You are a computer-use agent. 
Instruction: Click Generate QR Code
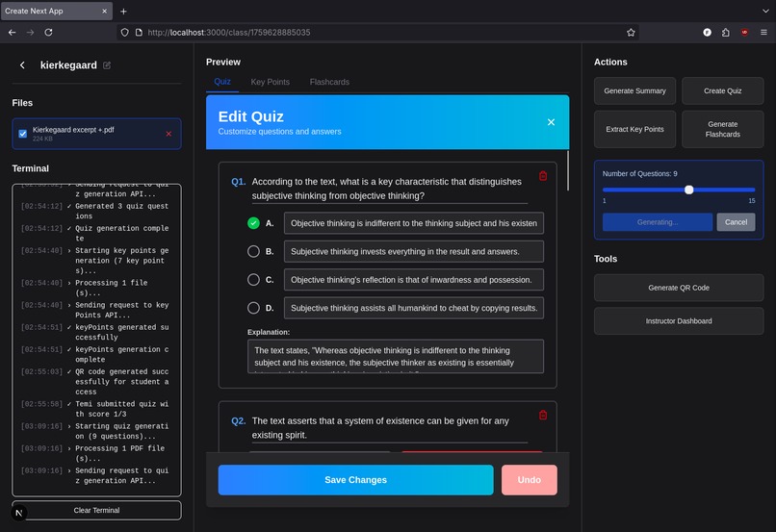click(x=679, y=288)
